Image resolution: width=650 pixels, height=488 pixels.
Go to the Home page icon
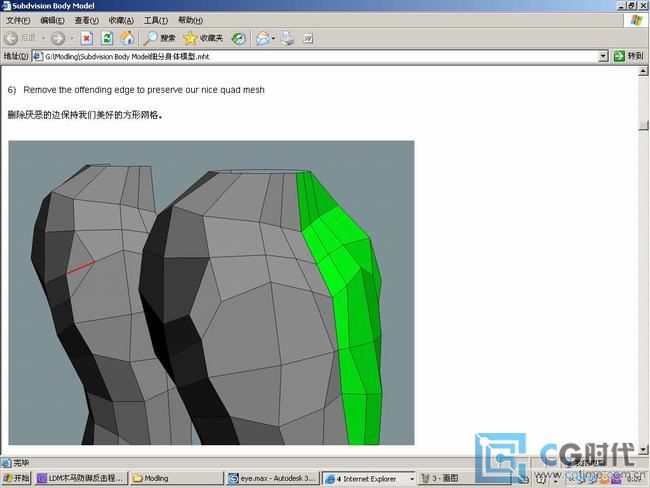pyautogui.click(x=127, y=39)
